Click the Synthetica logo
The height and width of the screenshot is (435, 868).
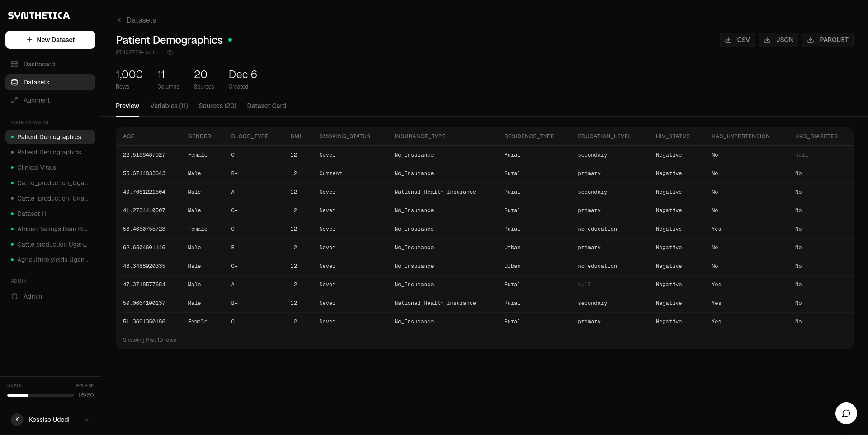tap(39, 15)
